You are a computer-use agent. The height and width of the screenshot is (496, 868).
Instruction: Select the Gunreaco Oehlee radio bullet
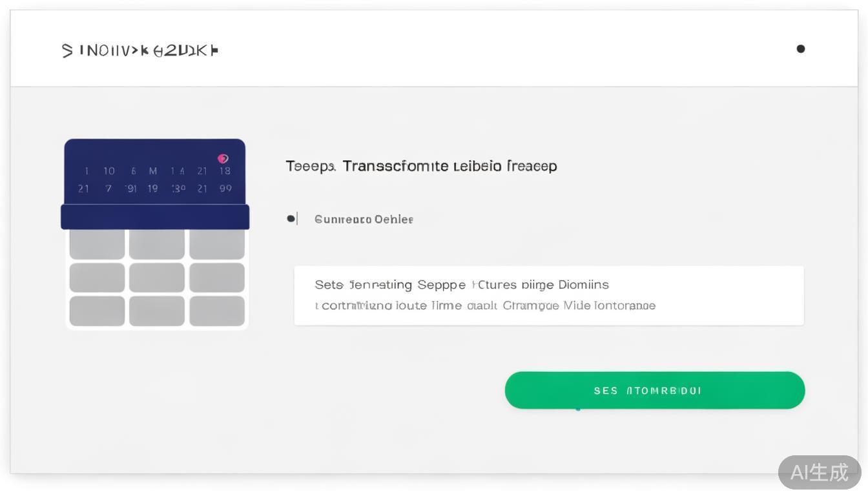point(291,219)
